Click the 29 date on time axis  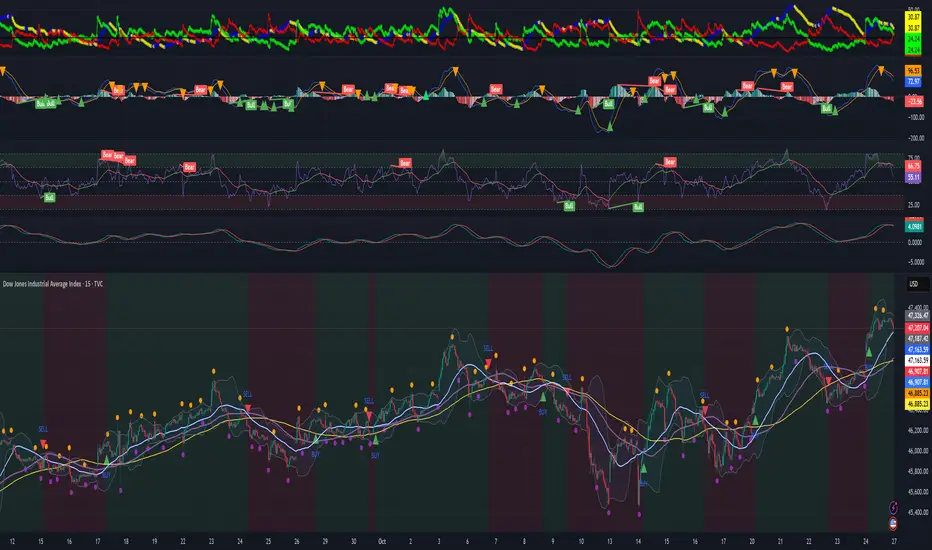(325, 541)
